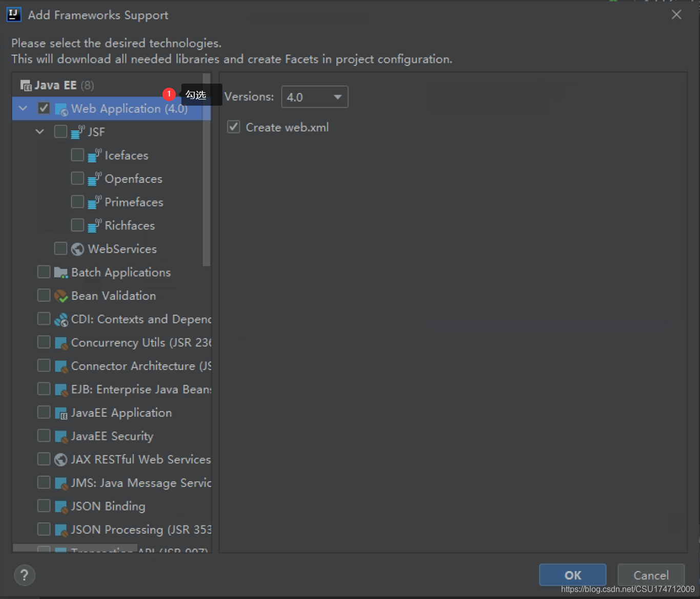This screenshot has height=599, width=700.
Task: Tick the Icefaces checkbox
Action: (77, 155)
